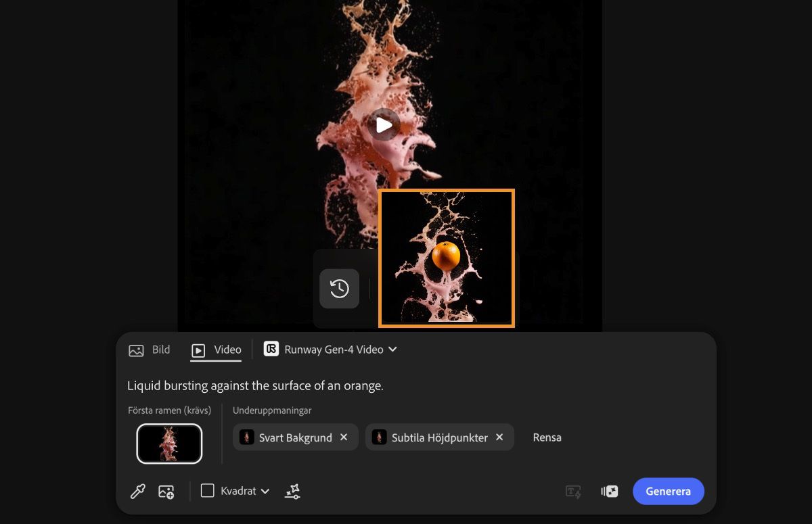Click the Video play-frame icon
Viewport: 812px width, 524px height.
click(x=198, y=350)
